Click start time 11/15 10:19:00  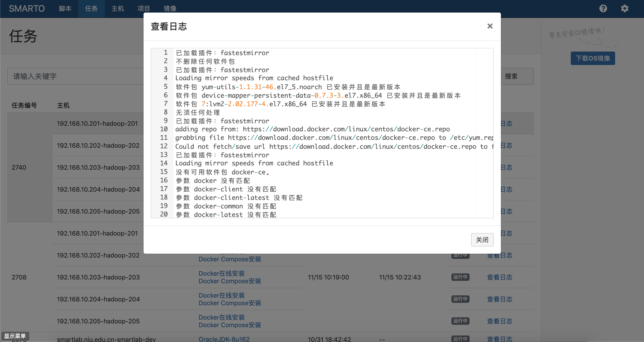[328, 277]
